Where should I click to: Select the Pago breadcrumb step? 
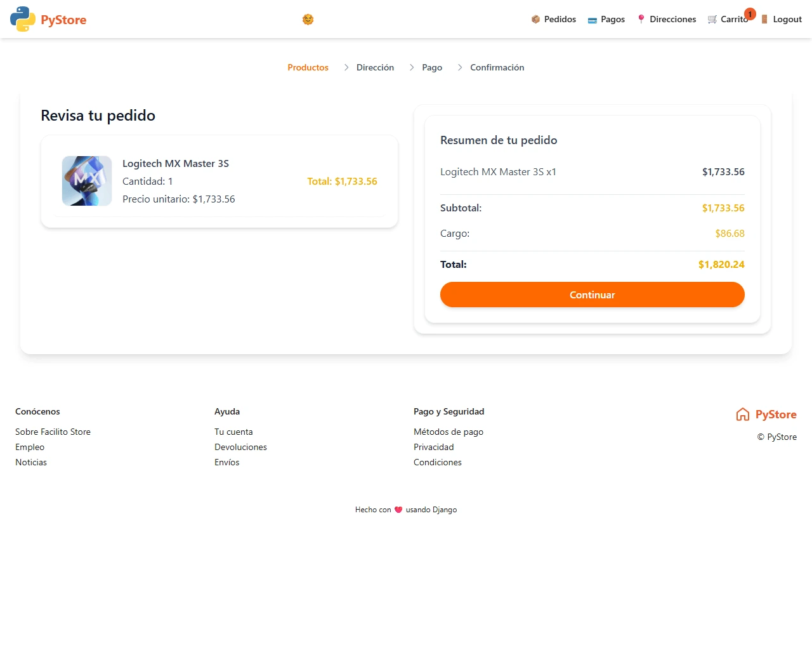point(432,67)
